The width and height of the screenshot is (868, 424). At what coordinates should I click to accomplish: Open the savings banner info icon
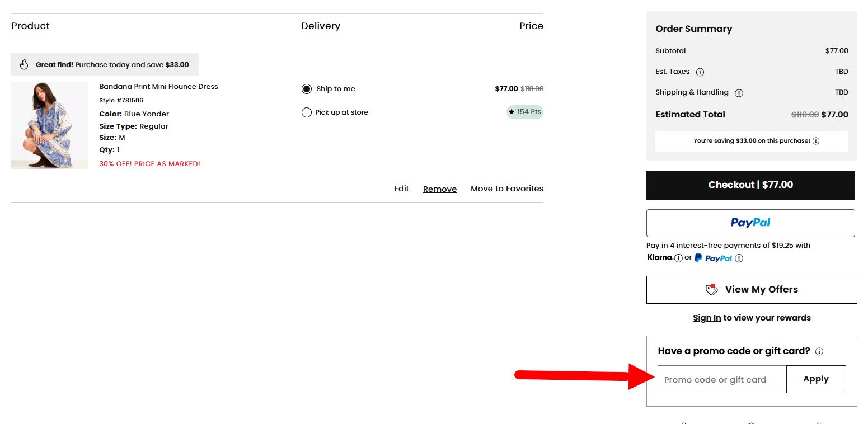[x=816, y=141]
